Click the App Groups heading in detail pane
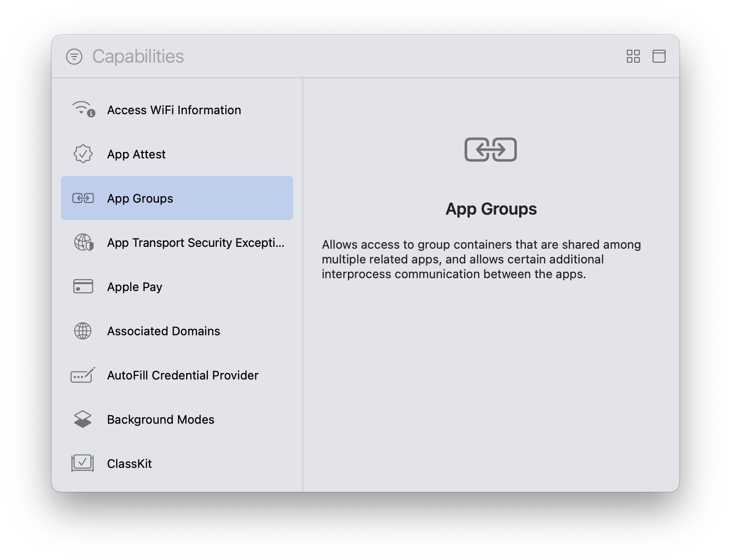The height and width of the screenshot is (560, 731). pos(491,209)
